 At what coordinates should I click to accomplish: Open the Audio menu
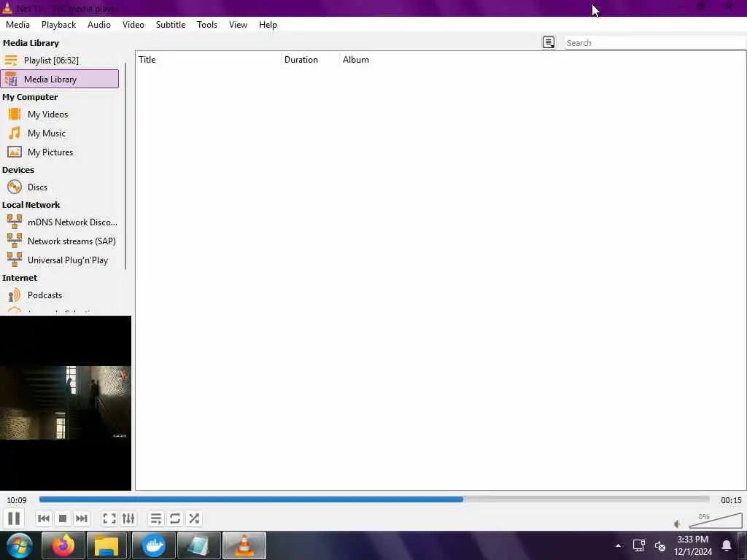[99, 25]
